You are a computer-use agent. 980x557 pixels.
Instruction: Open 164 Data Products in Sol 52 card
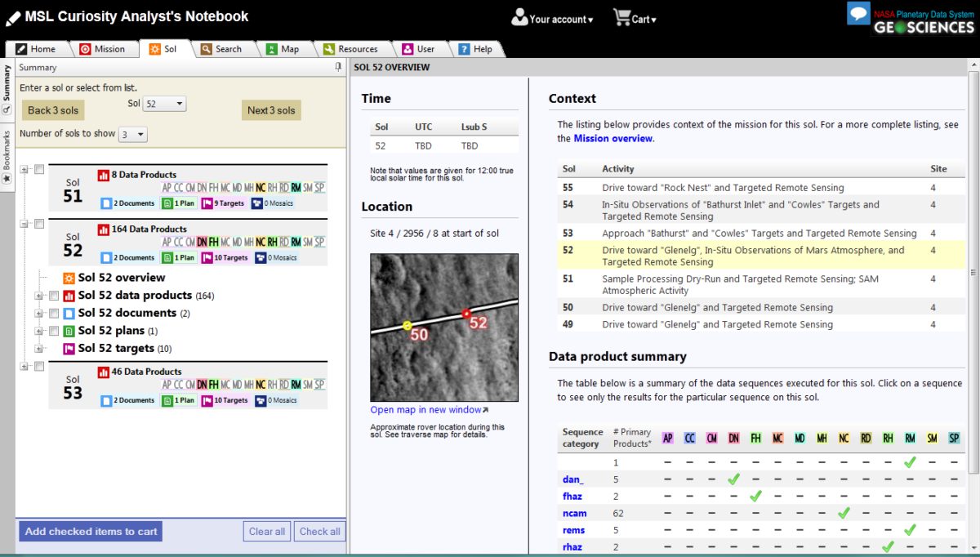click(142, 229)
